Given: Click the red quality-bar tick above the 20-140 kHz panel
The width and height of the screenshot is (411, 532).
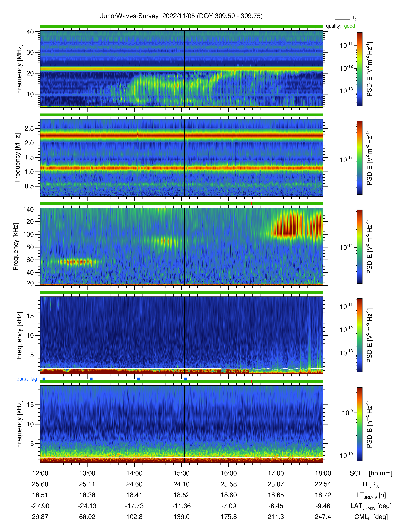Looking at the screenshot, I should [x=251, y=204].
